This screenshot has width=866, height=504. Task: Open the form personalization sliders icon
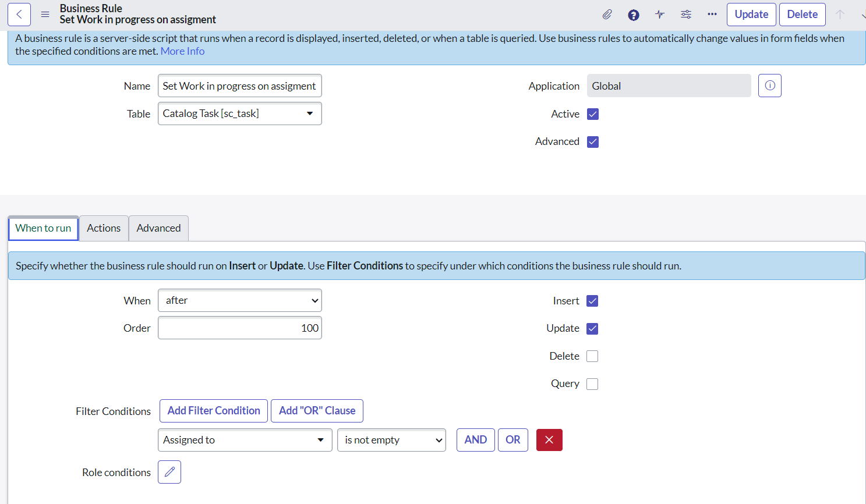[685, 14]
